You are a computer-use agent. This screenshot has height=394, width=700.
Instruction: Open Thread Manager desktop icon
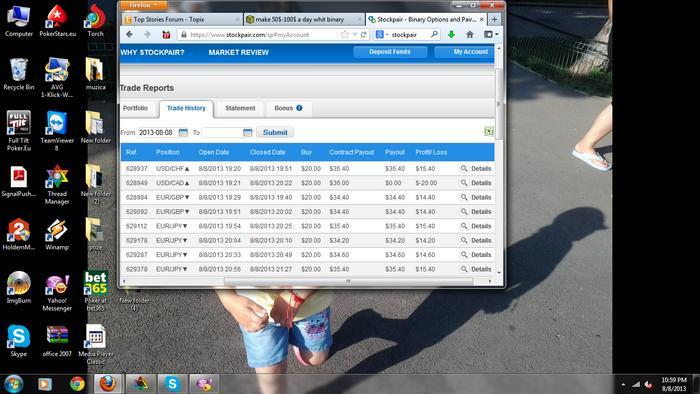click(57, 185)
